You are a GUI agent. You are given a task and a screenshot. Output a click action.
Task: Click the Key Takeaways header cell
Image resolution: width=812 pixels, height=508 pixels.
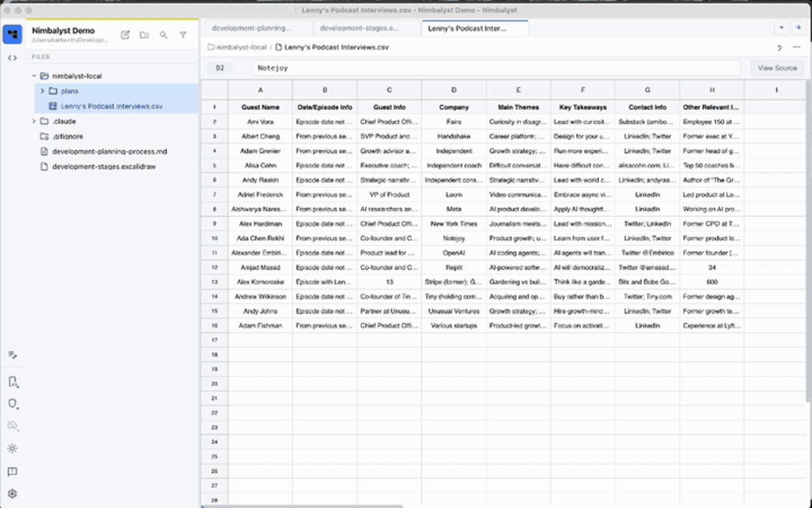pyautogui.click(x=583, y=107)
